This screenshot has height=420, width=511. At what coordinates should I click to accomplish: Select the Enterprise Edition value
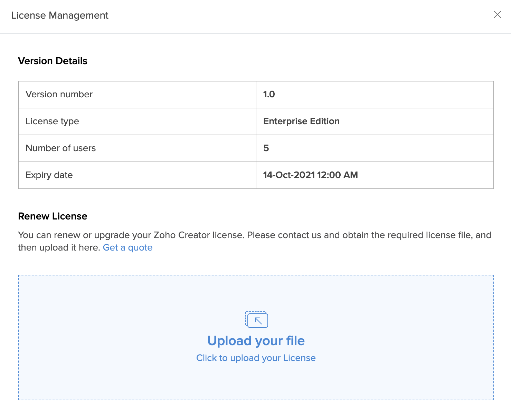(301, 121)
